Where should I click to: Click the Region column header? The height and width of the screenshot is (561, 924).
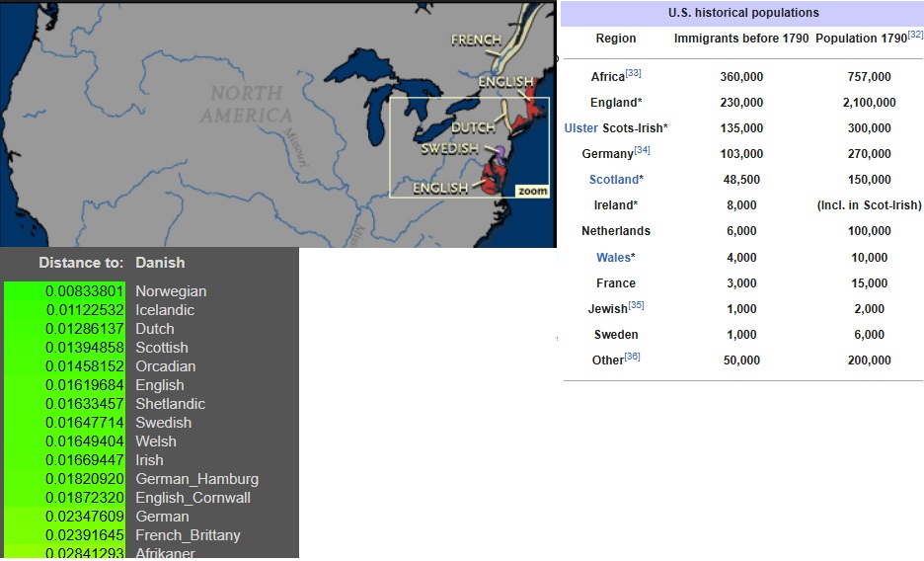pos(616,39)
